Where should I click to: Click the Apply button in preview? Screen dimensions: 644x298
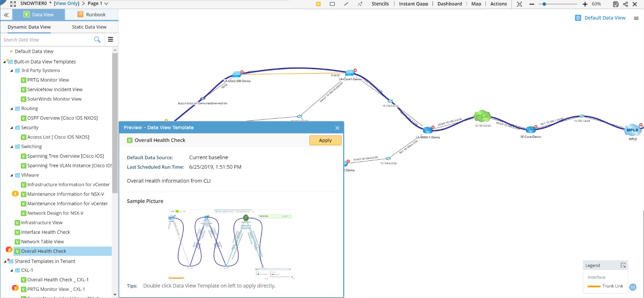(325, 140)
